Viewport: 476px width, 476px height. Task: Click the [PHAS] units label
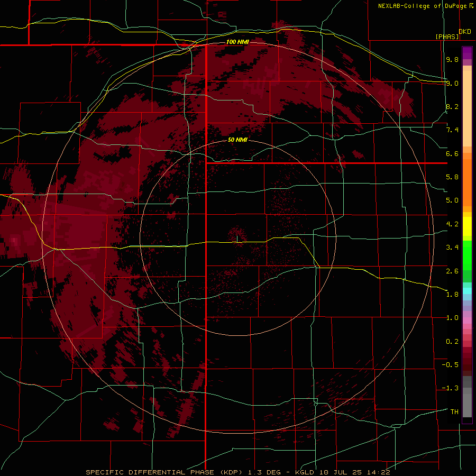pyautogui.click(x=447, y=36)
